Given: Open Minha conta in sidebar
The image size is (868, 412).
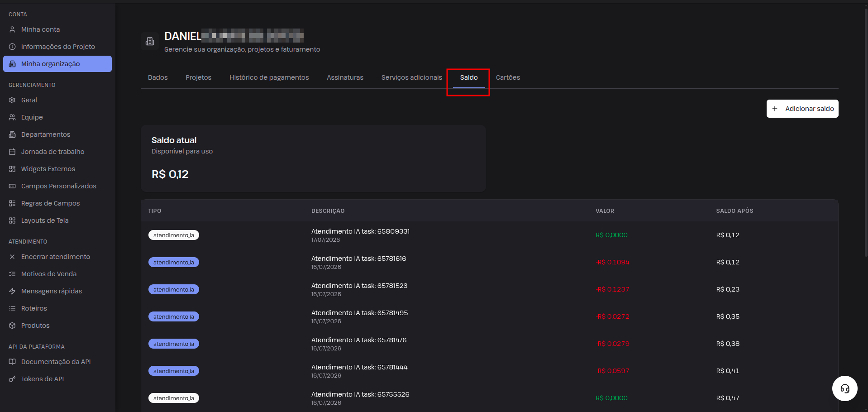Looking at the screenshot, I should click(x=57, y=29).
